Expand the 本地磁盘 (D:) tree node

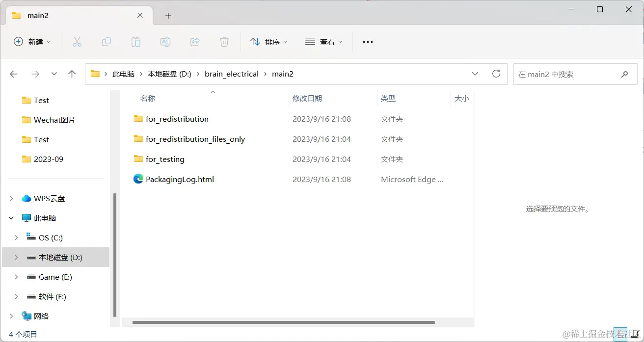[x=16, y=257]
